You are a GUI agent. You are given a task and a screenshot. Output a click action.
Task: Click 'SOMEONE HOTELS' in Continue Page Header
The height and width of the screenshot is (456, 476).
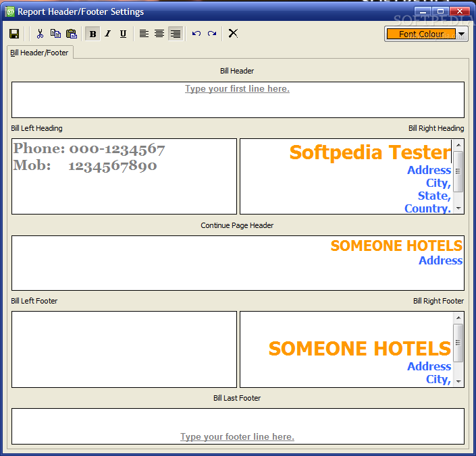click(396, 246)
